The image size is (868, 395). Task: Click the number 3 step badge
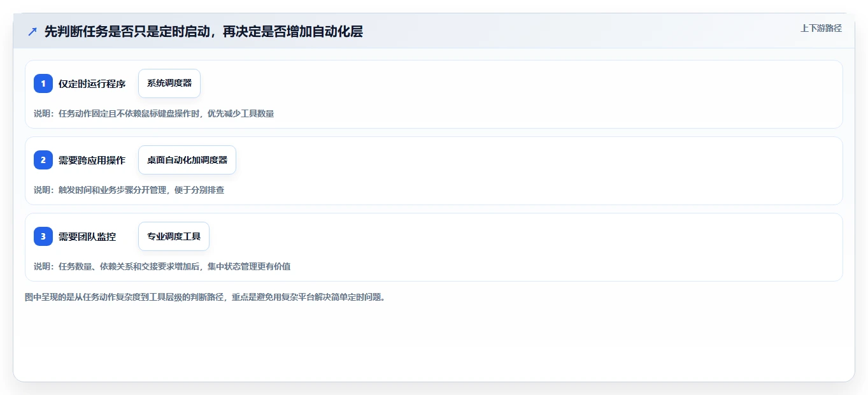pyautogui.click(x=43, y=236)
